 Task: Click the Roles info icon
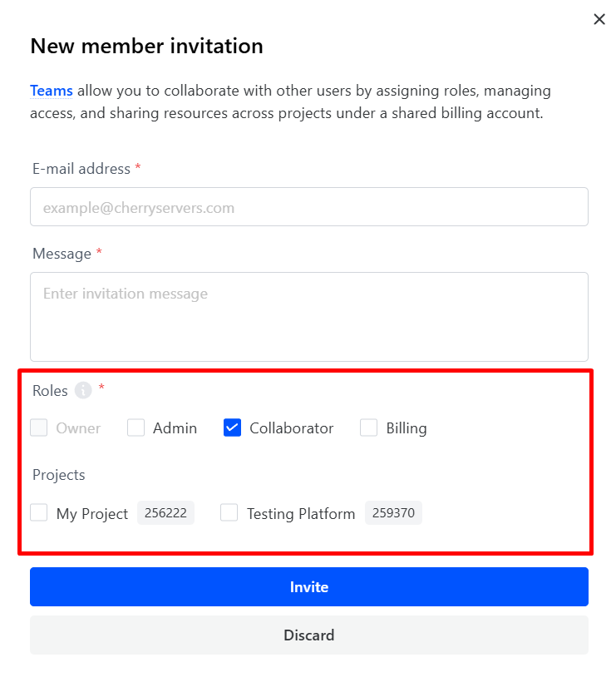pos(82,390)
